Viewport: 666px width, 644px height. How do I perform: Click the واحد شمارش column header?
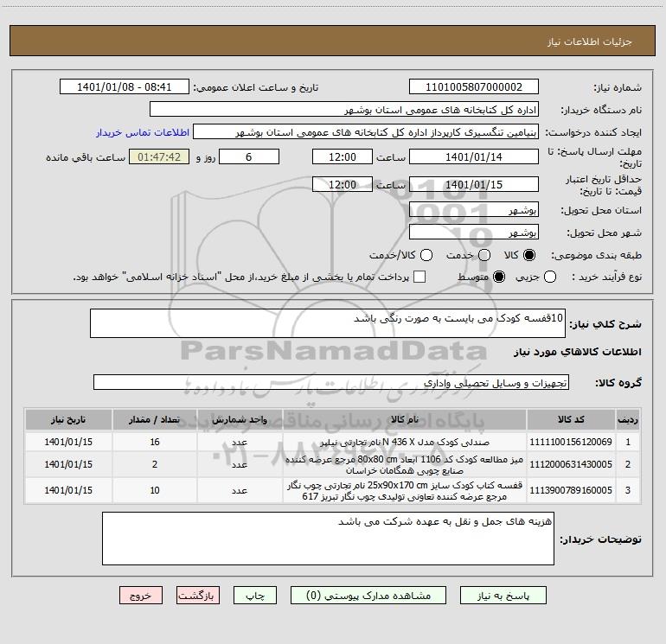click(x=240, y=419)
